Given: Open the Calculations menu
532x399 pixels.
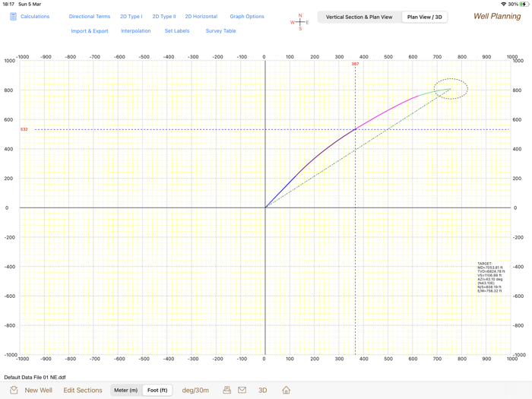Looking at the screenshot, I should [x=35, y=16].
